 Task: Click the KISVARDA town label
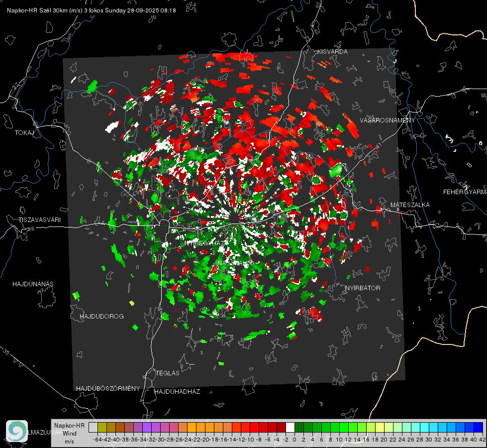pos(333,52)
